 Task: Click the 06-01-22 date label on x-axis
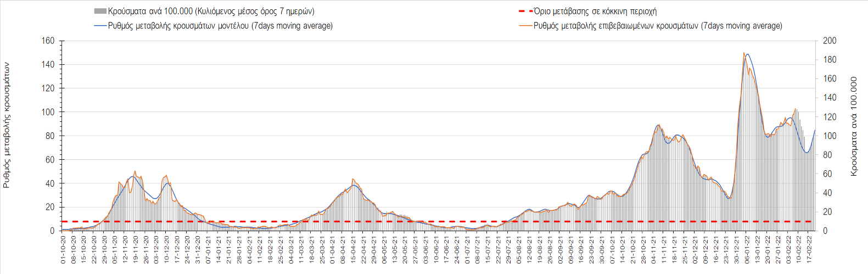(x=747, y=250)
